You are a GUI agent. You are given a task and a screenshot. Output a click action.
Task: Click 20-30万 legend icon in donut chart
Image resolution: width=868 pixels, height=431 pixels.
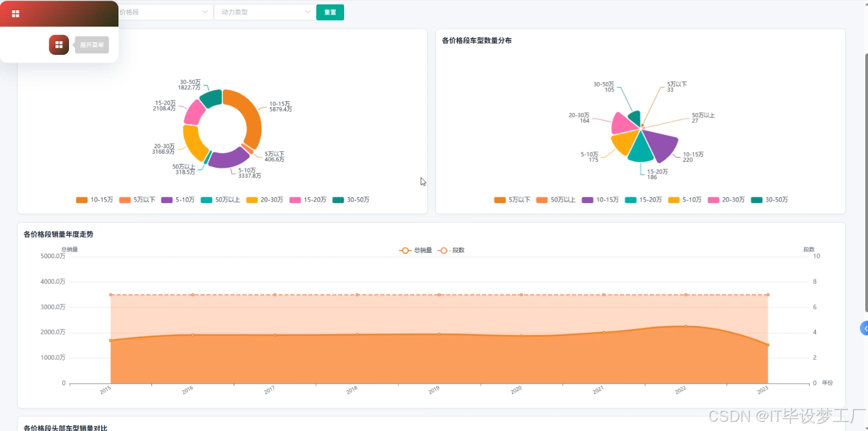click(x=252, y=200)
